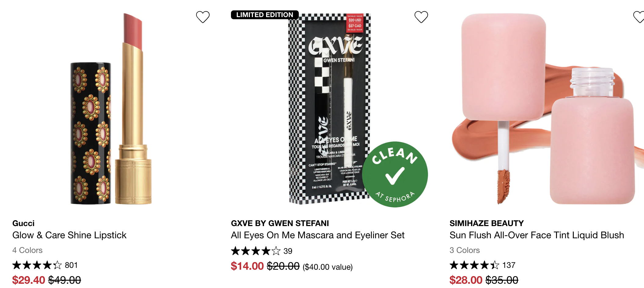Open the Gucci brand link

tap(23, 223)
